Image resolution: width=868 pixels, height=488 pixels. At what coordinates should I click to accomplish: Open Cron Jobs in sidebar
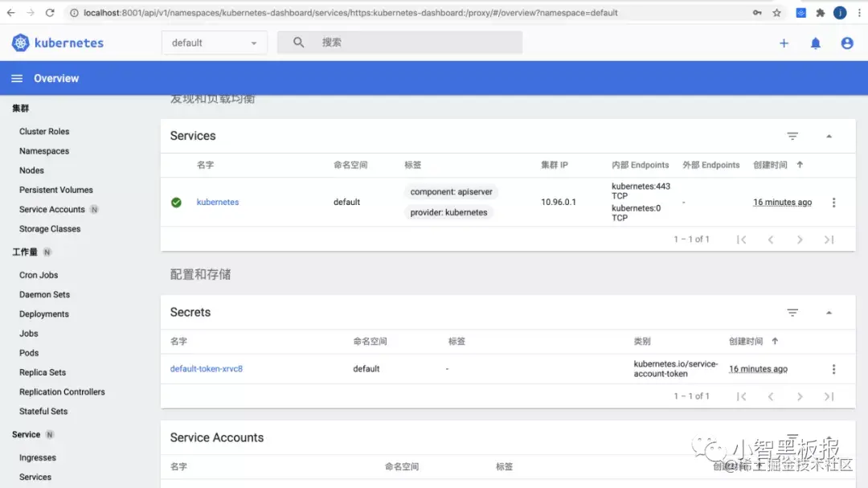coord(39,275)
